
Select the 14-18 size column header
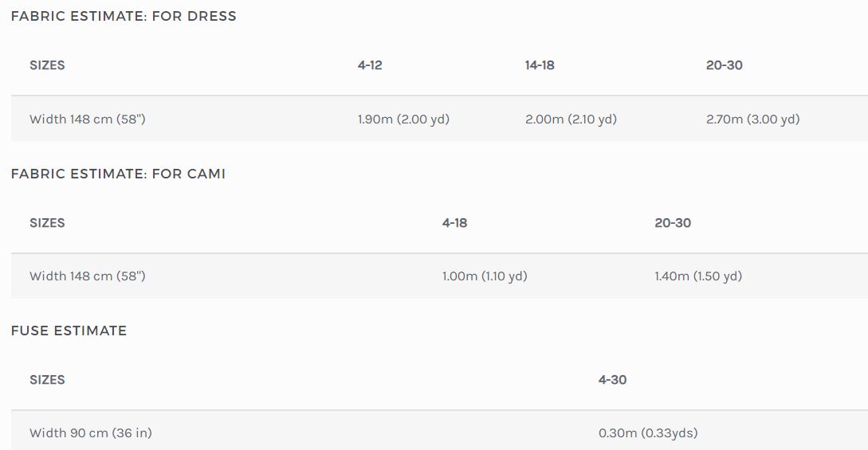tap(540, 65)
